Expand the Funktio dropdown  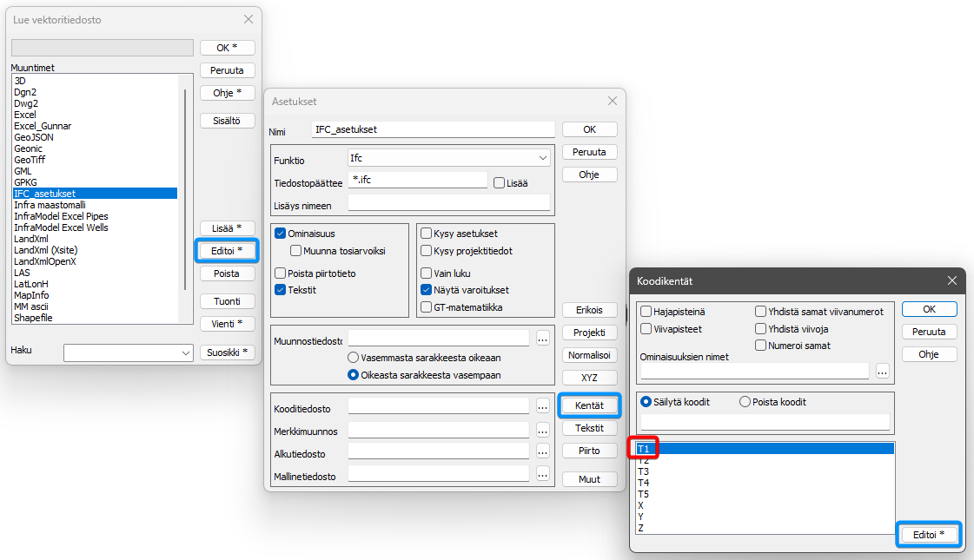pos(543,159)
